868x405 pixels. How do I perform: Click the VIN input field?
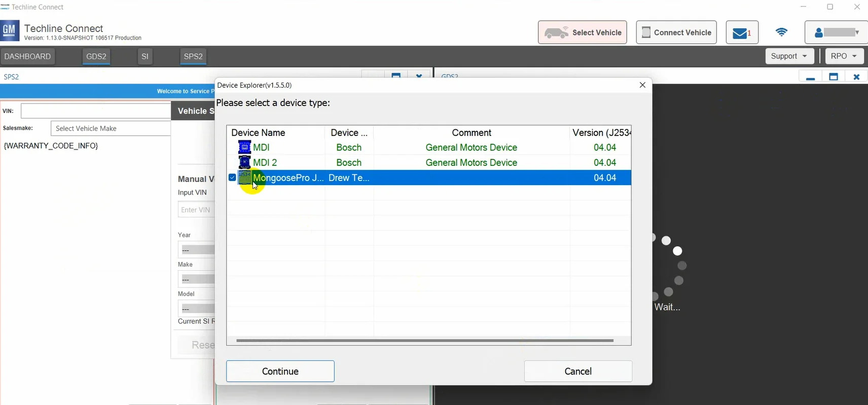[95, 111]
